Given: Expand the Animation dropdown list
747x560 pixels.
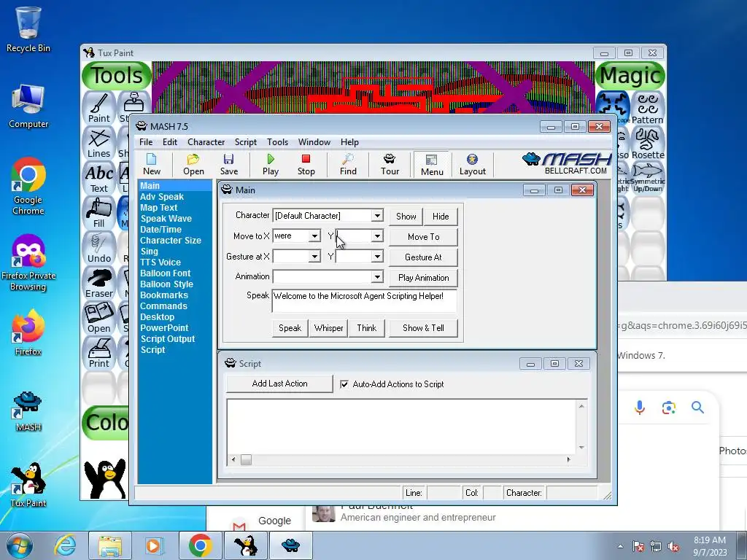Looking at the screenshot, I should [x=377, y=276].
